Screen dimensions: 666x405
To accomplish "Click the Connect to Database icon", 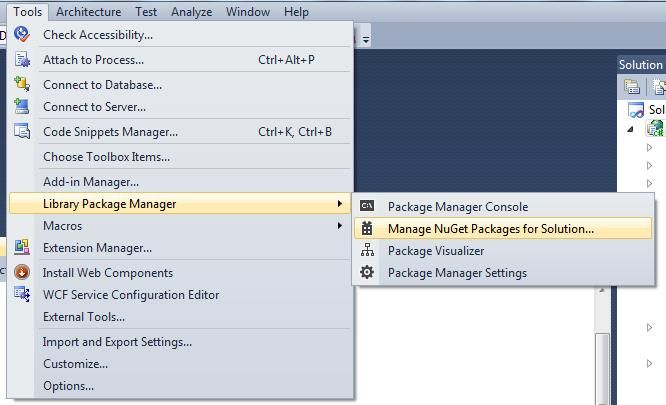I will 22,84.
